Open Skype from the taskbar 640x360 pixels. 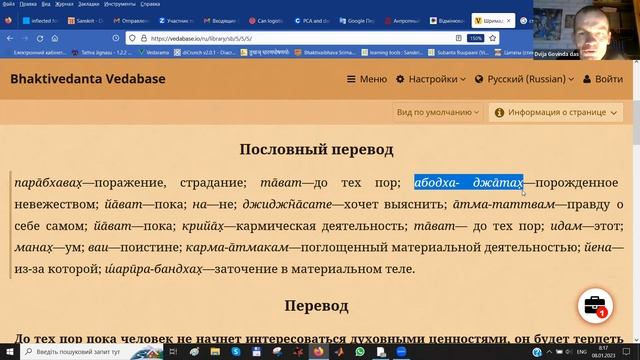pyautogui.click(x=236, y=351)
